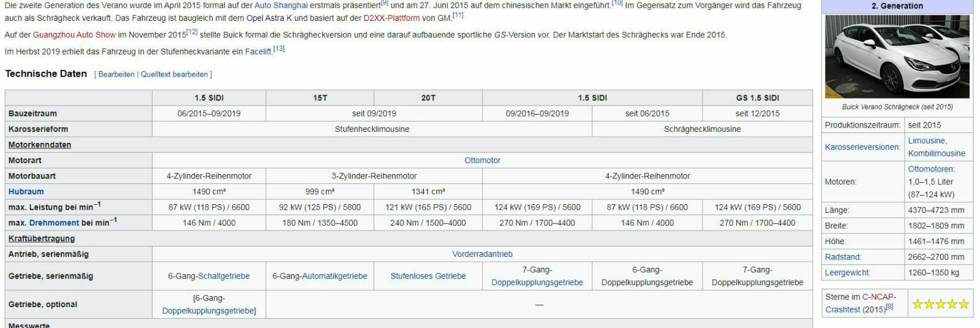Jump to footnote 13 after Facelift
The image size is (980, 328).
279,49
